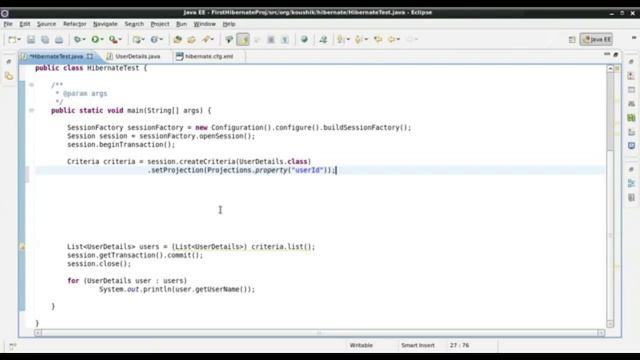Toggle Show Whitespace Characters button
Image resolution: width=640 pixels, height=360 pixels.
pos(285,40)
